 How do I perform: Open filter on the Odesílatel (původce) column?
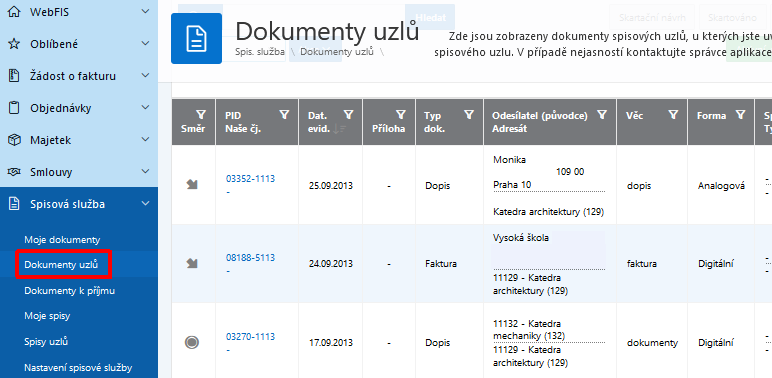point(602,115)
